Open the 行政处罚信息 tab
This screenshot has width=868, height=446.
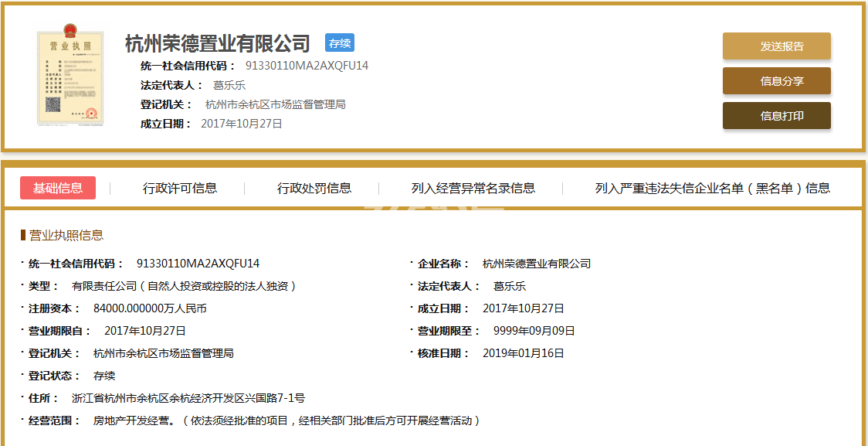[314, 188]
